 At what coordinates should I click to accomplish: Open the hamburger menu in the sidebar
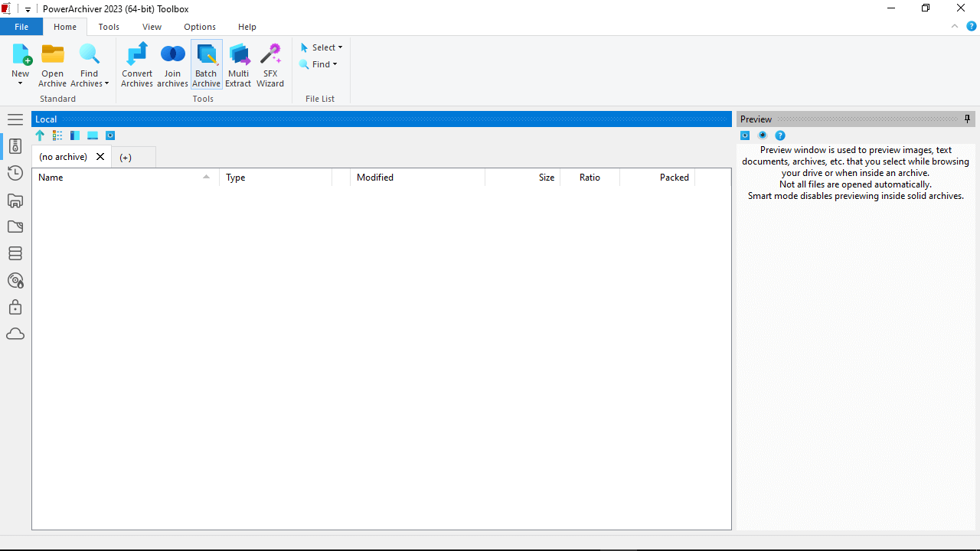point(15,119)
